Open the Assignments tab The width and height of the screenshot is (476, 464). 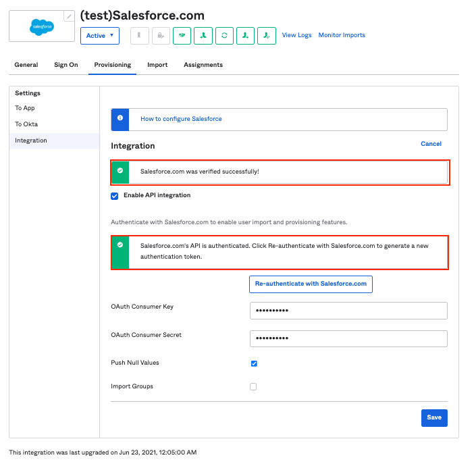[203, 65]
